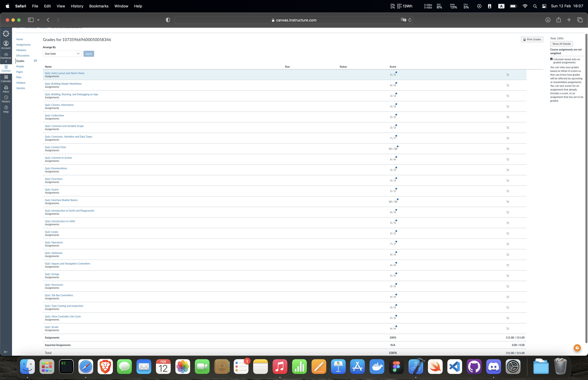Open Visual Studio Code from the Dock

point(455,367)
